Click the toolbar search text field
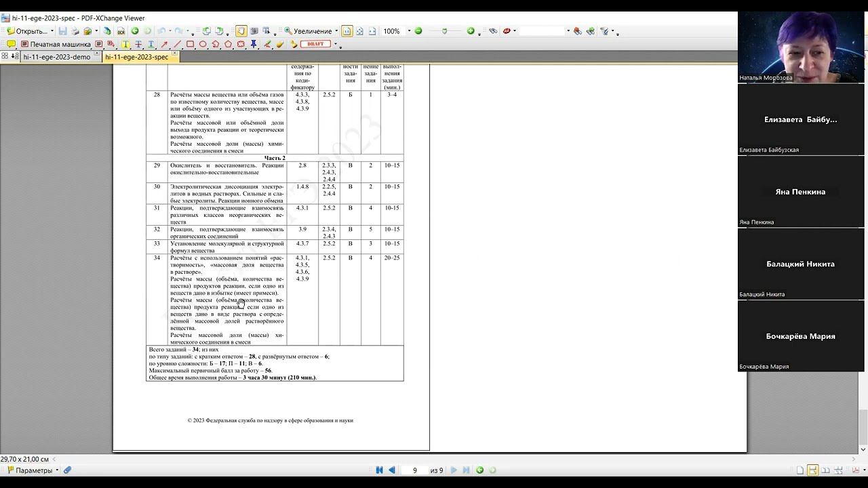 [542, 31]
